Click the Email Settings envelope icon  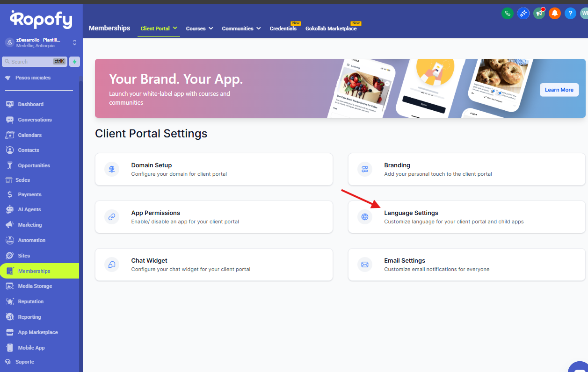click(x=365, y=265)
